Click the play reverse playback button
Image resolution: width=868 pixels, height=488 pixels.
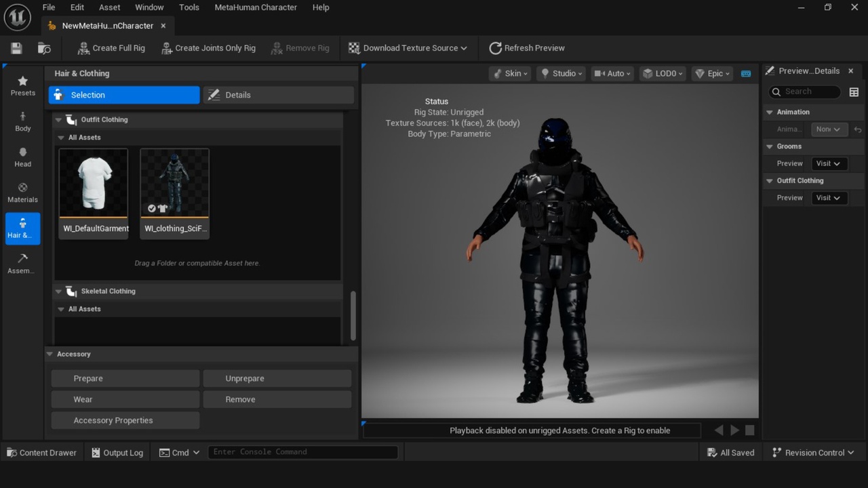pos(719,430)
